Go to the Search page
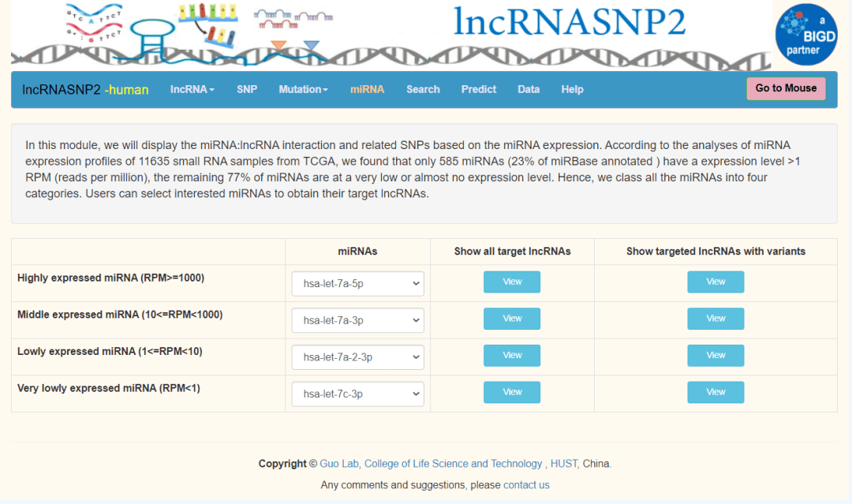Image resolution: width=852 pixels, height=504 pixels. 423,90
